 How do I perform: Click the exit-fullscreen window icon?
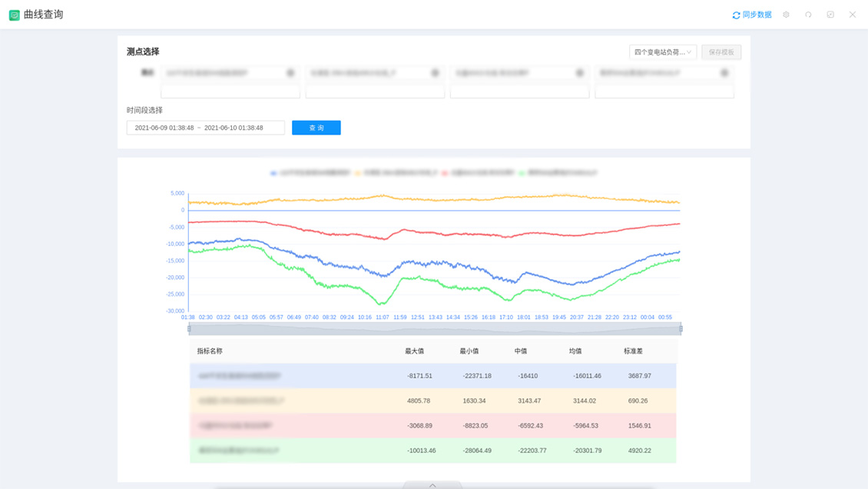pos(830,15)
